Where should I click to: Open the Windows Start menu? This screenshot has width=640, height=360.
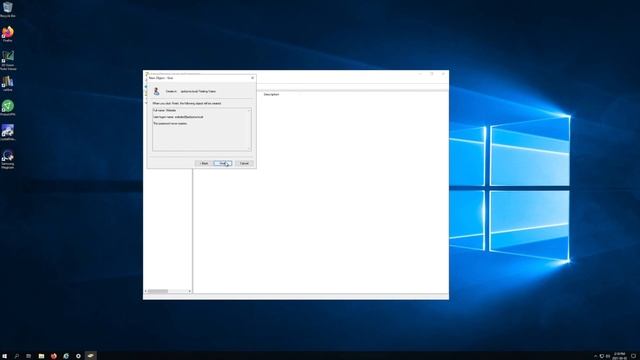pyautogui.click(x=5, y=356)
